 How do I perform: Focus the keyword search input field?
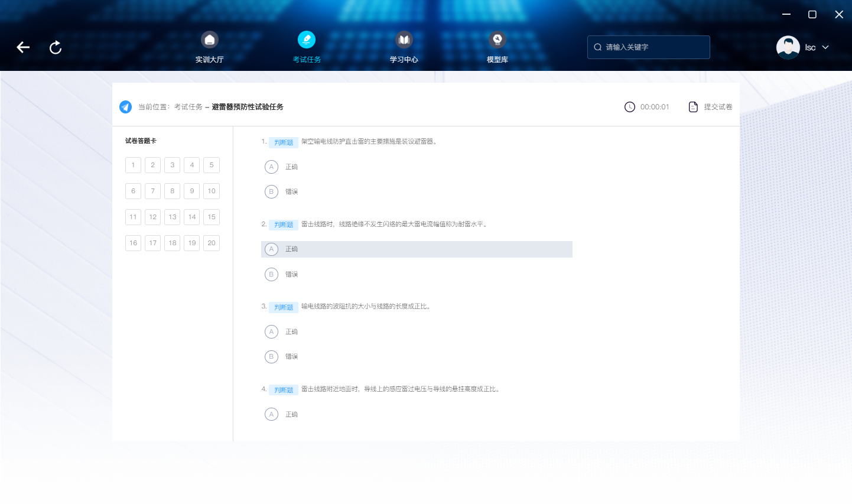649,47
